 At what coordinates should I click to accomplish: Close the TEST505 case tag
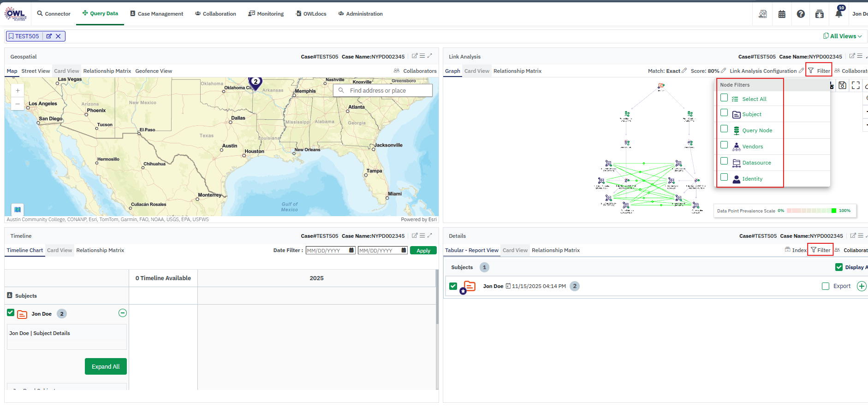58,36
